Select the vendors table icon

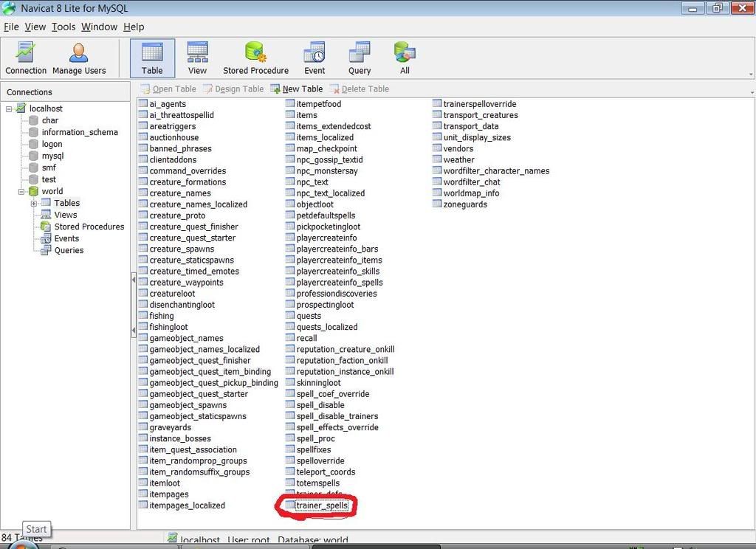pyautogui.click(x=437, y=148)
